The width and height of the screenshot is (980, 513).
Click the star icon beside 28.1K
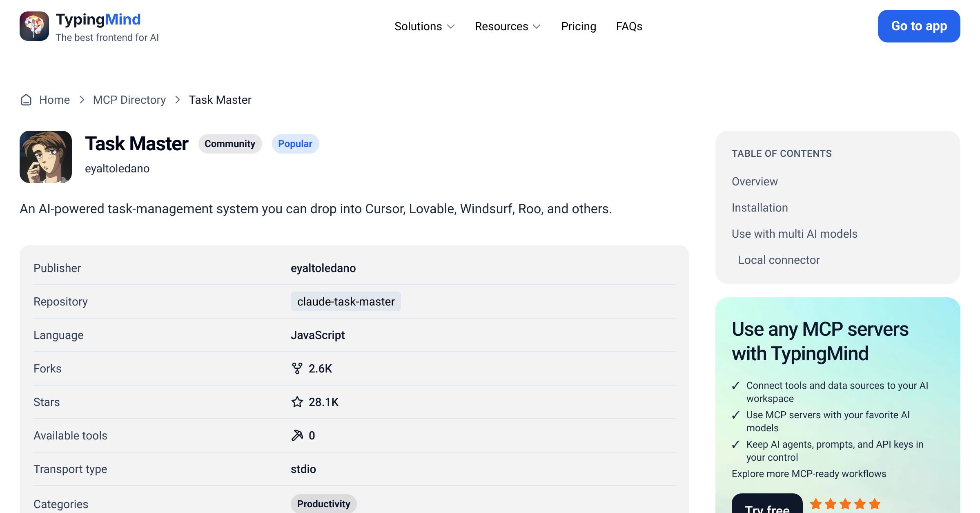pyautogui.click(x=297, y=402)
